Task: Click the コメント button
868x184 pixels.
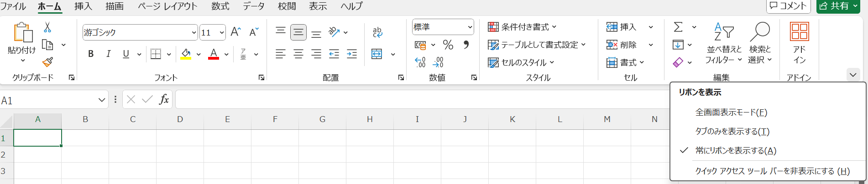Action: click(788, 6)
